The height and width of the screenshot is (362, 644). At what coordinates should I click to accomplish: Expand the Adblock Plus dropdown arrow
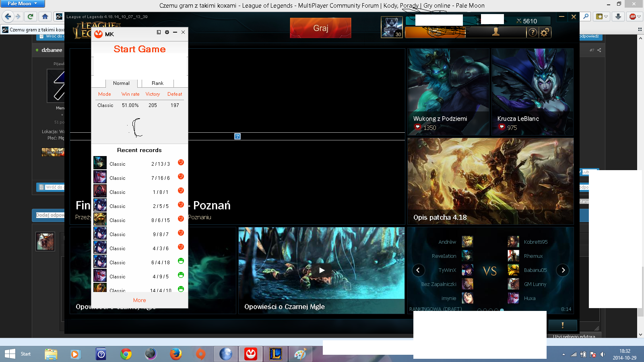639,16
